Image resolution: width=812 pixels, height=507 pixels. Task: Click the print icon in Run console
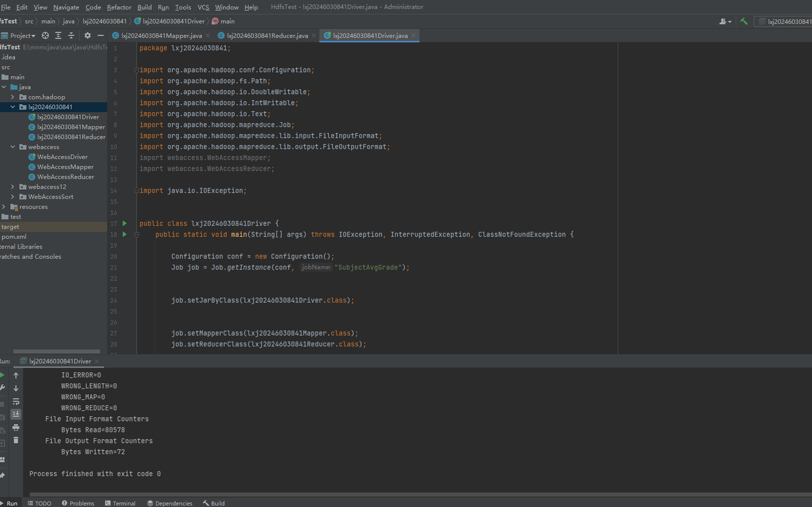[16, 427]
